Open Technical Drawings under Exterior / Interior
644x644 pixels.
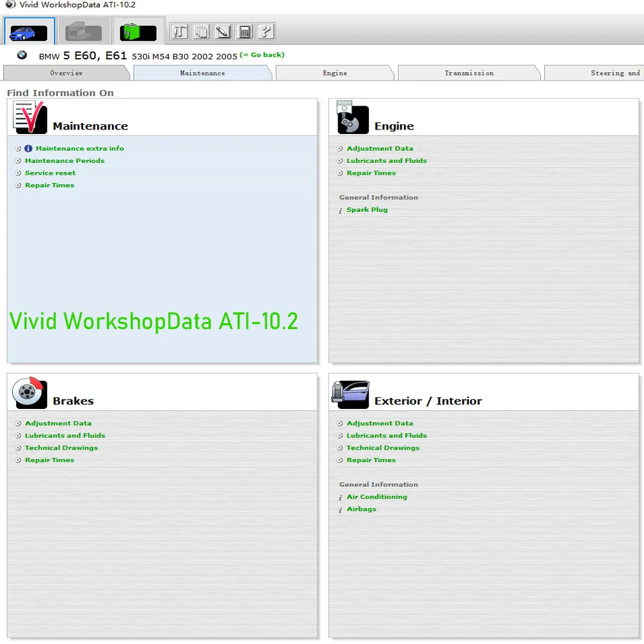tap(383, 448)
